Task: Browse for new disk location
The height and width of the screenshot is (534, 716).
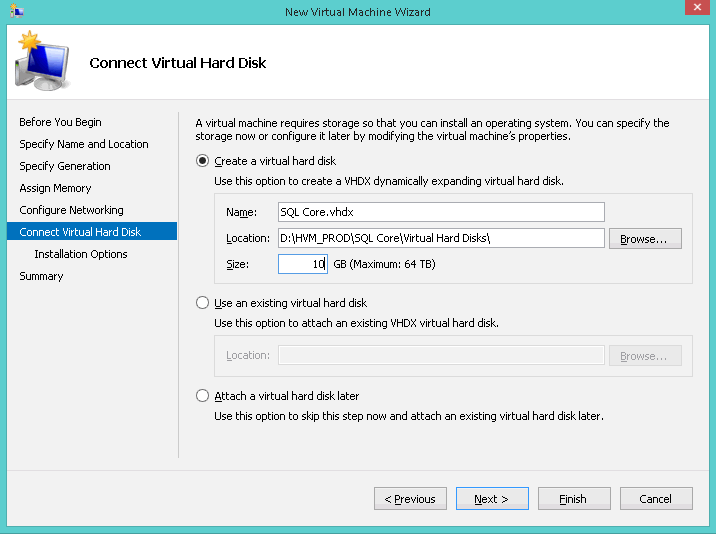Action: pyautogui.click(x=650, y=238)
